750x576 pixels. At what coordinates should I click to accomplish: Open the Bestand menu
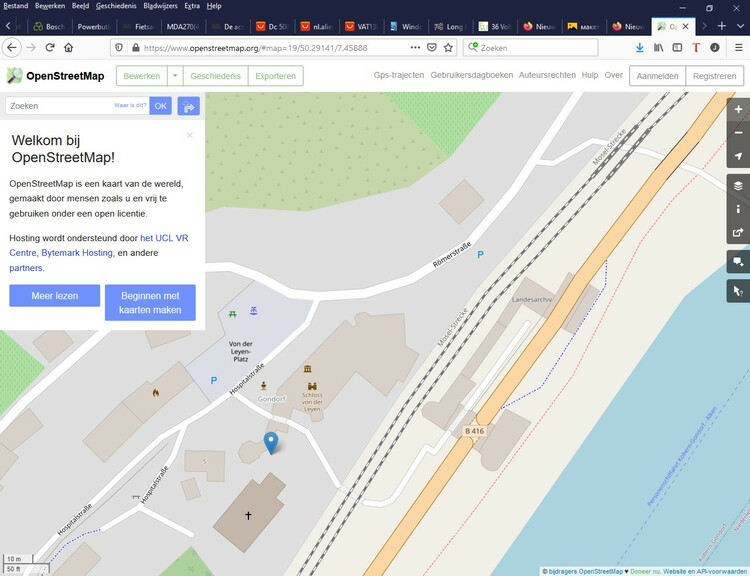point(16,6)
